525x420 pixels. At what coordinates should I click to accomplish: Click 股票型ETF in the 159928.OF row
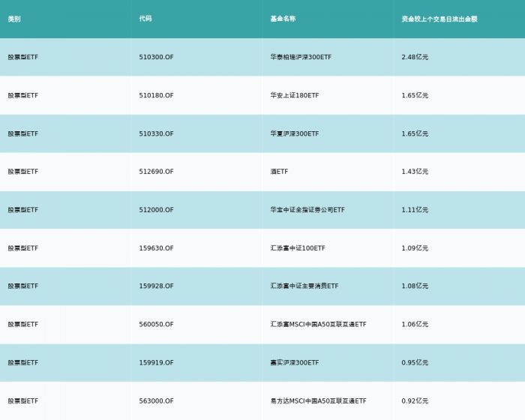tap(23, 286)
